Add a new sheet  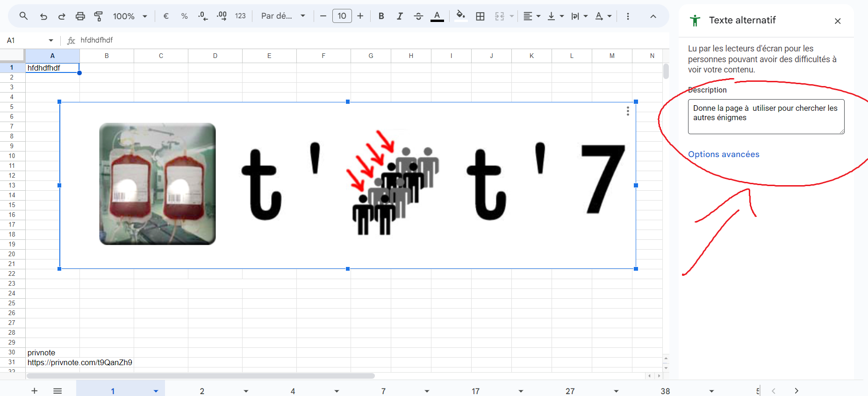[35, 390]
